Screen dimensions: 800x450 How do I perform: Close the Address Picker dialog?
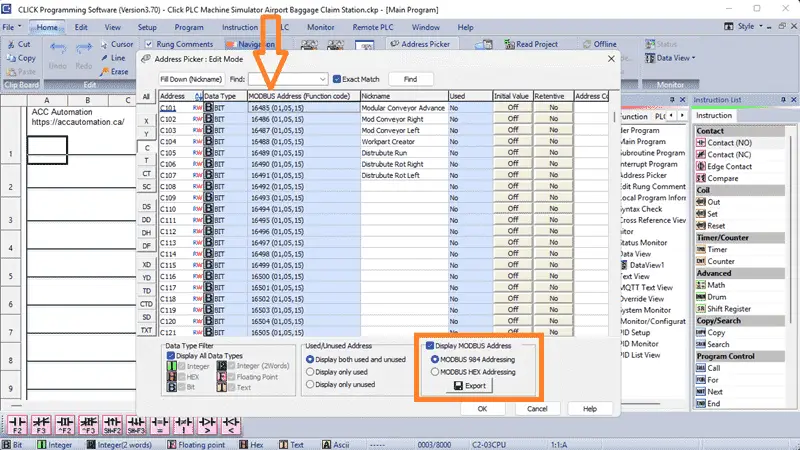[x=611, y=59]
